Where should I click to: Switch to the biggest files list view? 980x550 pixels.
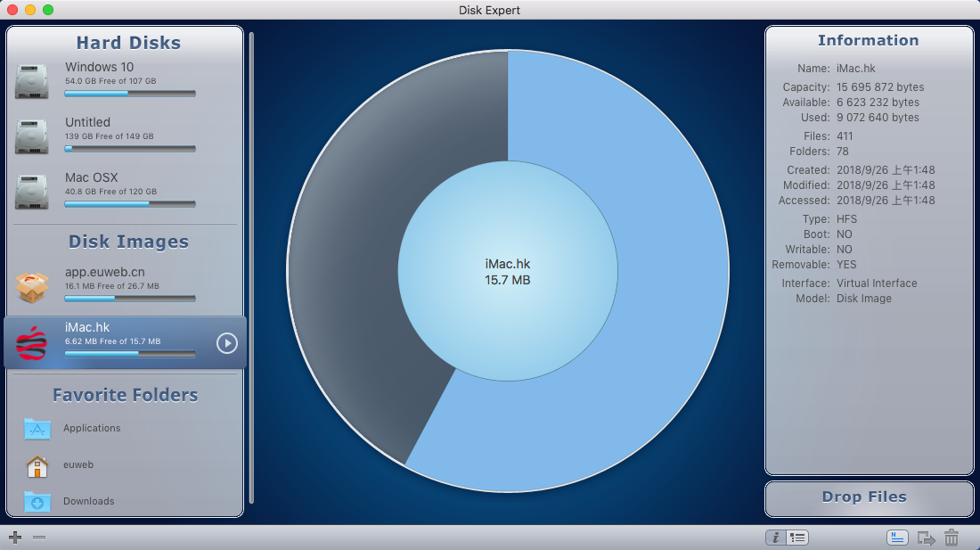[x=797, y=538]
